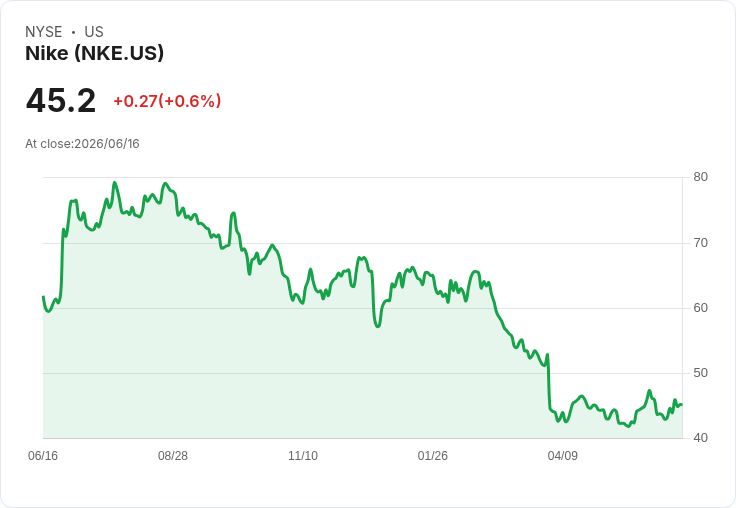736x508 pixels.
Task: Click the sharp price drop before 04/09
Action: point(548,383)
